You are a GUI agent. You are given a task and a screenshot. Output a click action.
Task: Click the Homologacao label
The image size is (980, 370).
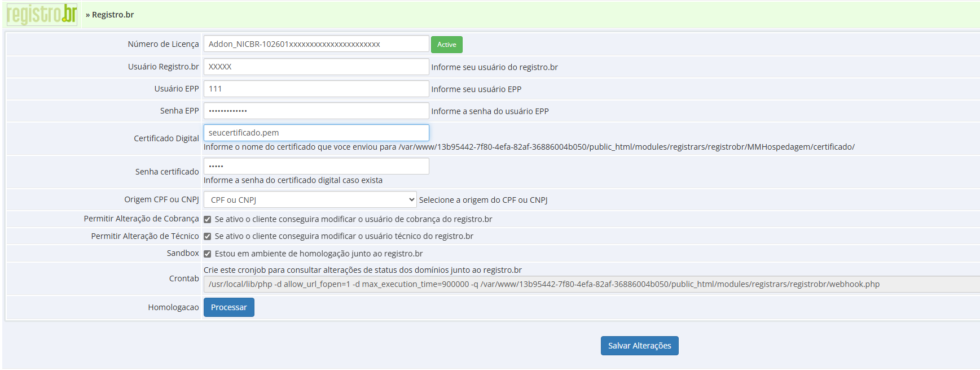(173, 307)
